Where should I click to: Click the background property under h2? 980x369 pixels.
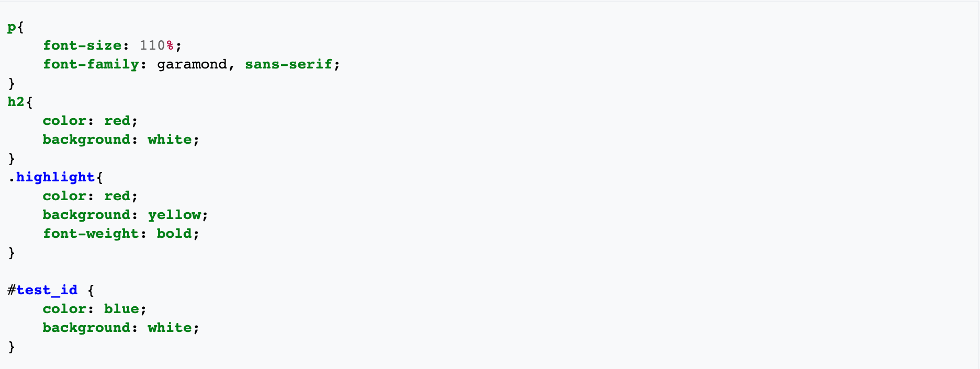(x=86, y=140)
